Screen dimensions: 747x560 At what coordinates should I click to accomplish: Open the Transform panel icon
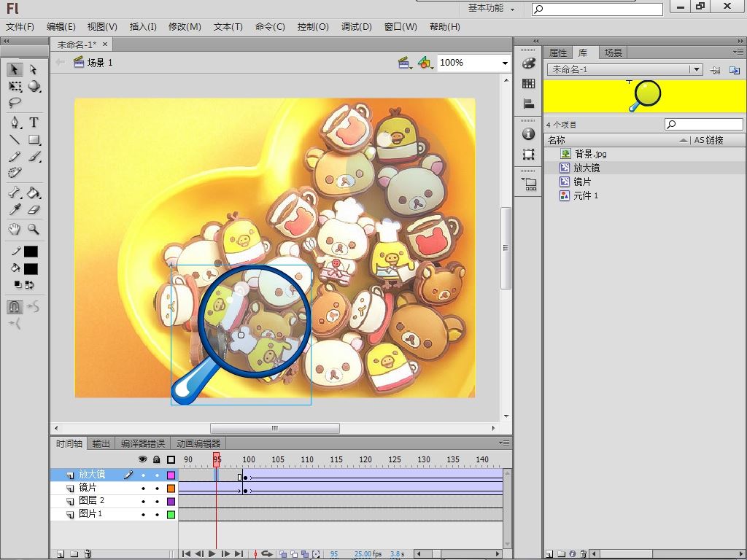pos(528,155)
